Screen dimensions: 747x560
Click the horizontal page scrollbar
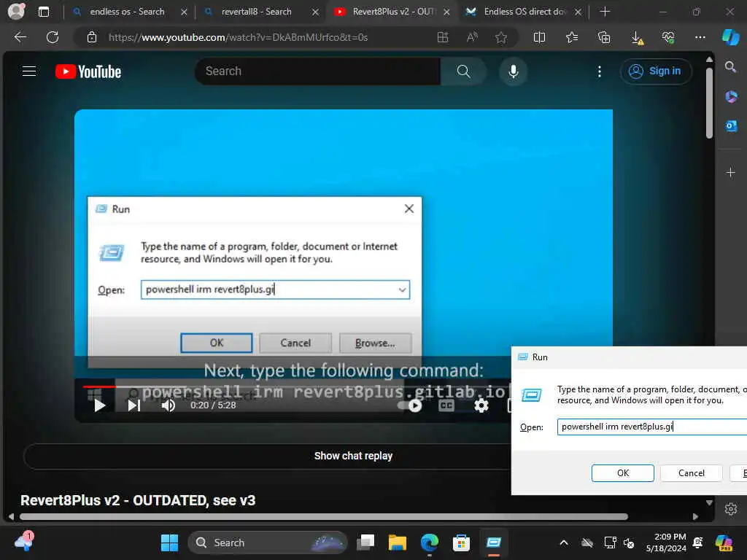point(324,517)
